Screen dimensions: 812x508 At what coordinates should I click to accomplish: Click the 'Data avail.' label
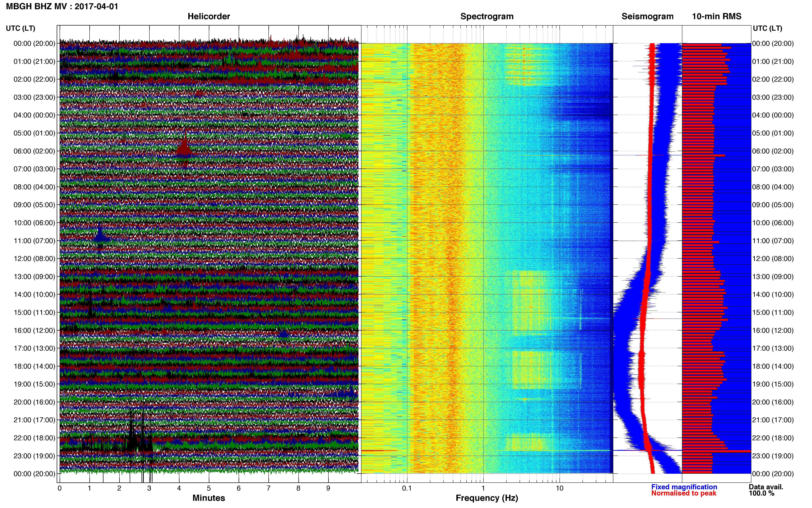[x=766, y=487]
